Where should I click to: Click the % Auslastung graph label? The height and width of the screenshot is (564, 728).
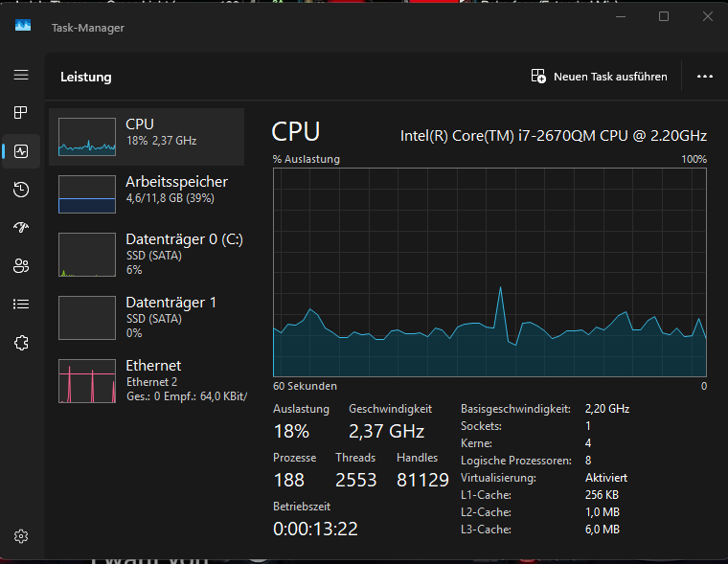coord(307,159)
